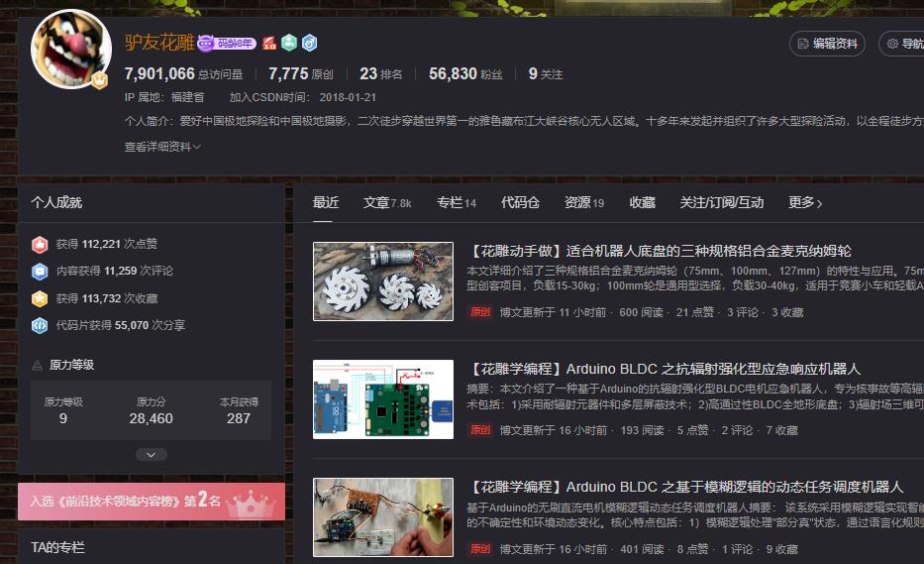Switch to the 关注/订阅/互动 tab
Image resolution: width=924 pixels, height=564 pixels.
coord(721,202)
